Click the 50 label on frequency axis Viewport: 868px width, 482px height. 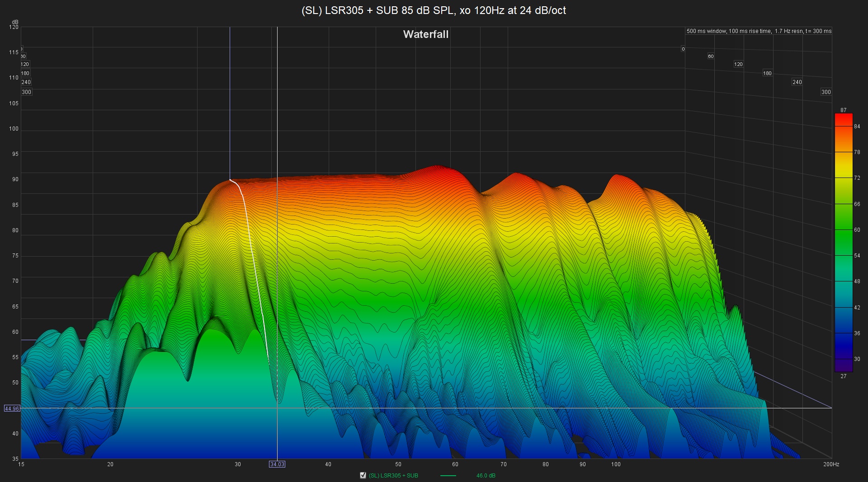click(398, 464)
